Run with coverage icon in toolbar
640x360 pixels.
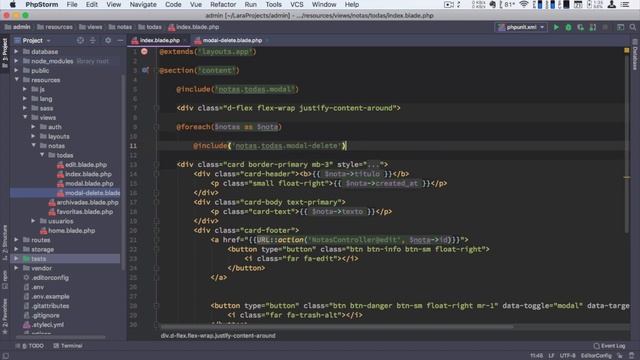580,27
